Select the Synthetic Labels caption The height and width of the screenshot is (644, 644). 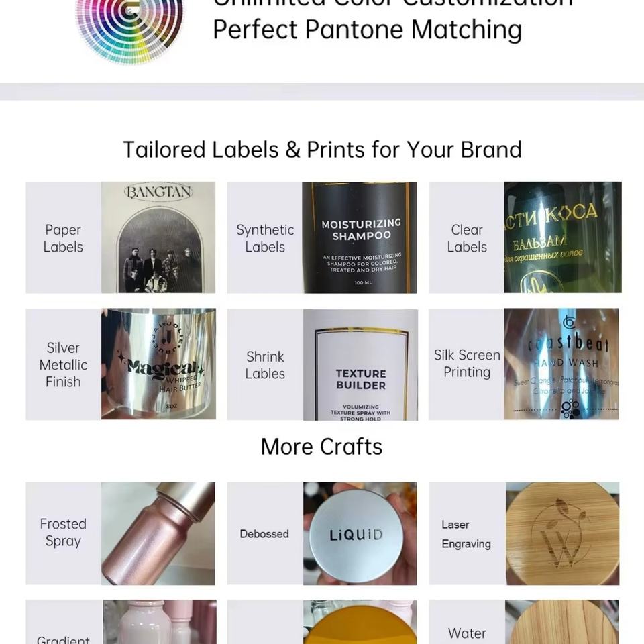(x=265, y=239)
